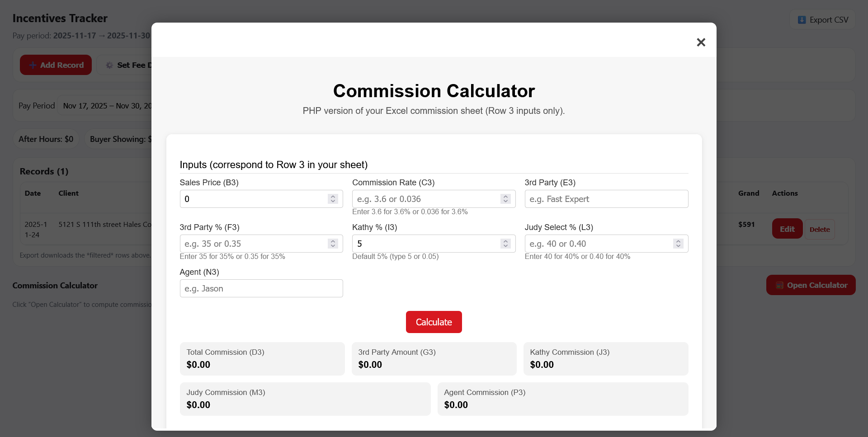
Task: Click the Kathy % stepper arrows
Action: point(506,244)
